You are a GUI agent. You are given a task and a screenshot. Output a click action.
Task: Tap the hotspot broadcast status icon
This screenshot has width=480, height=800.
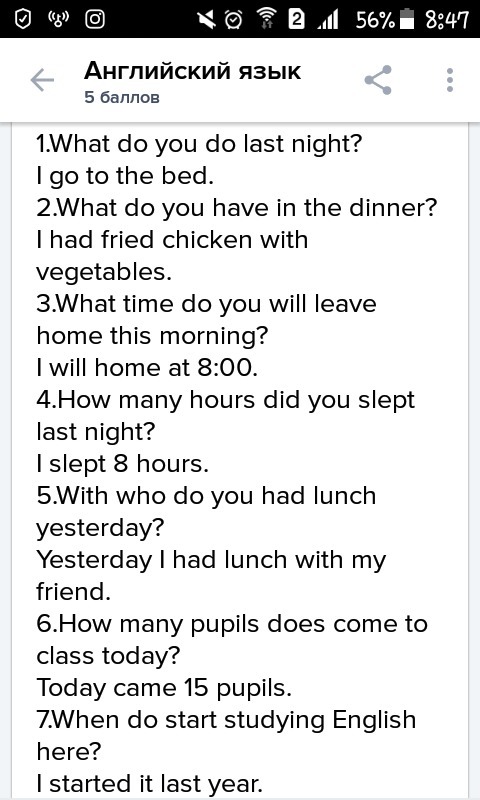58,19
